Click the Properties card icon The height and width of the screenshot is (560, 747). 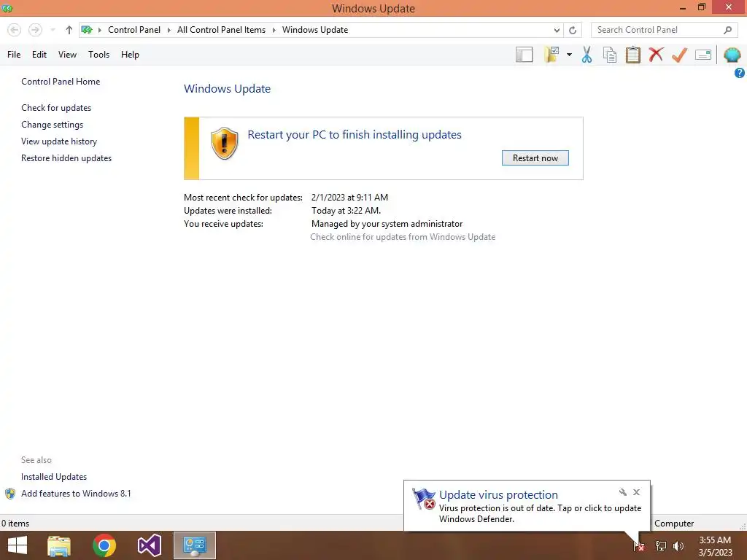pos(703,55)
